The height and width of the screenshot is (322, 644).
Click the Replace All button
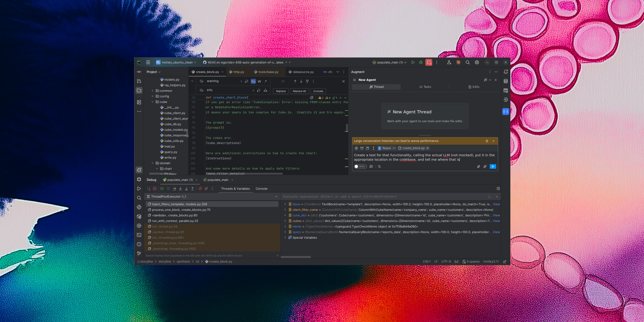coord(299,91)
